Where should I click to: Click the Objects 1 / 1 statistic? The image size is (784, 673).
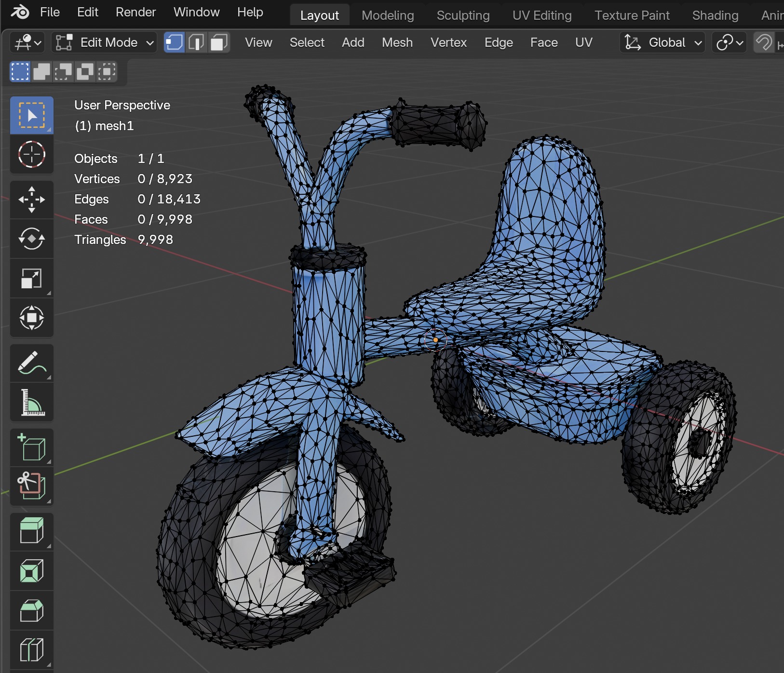tap(119, 159)
